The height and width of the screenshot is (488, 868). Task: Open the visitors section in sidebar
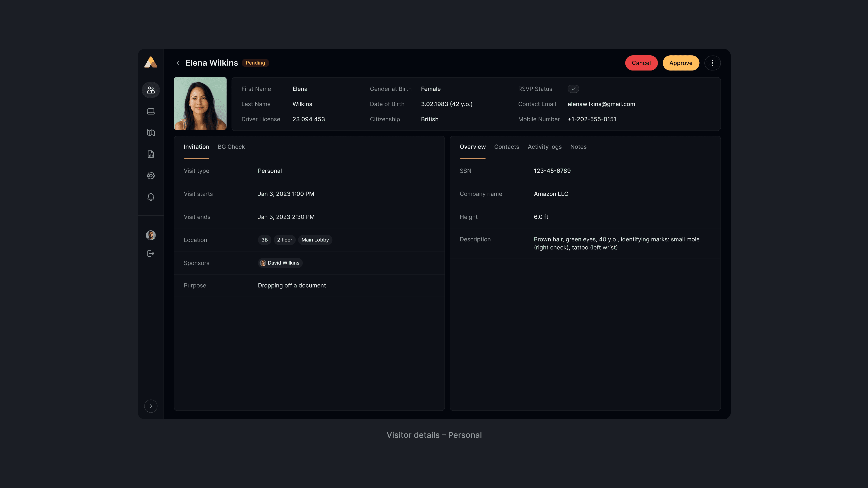pos(151,90)
